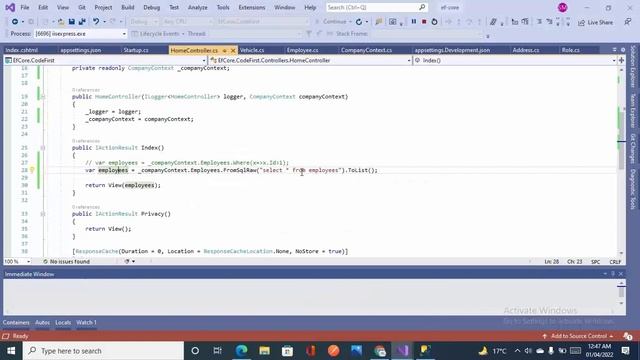
Task: Open the Index() member dropdown
Action: point(515,60)
